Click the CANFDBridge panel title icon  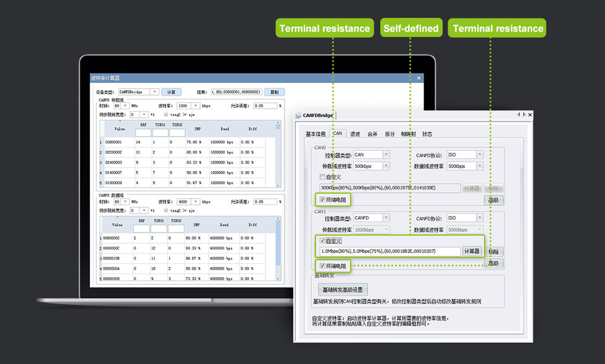click(x=299, y=115)
